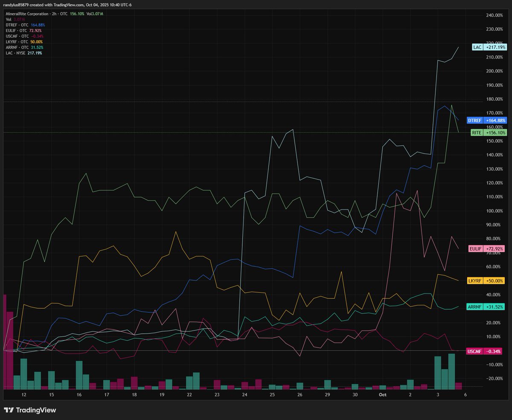Click the 12 date label on the time axis
The height and width of the screenshot is (420, 512).
pyautogui.click(x=24, y=395)
